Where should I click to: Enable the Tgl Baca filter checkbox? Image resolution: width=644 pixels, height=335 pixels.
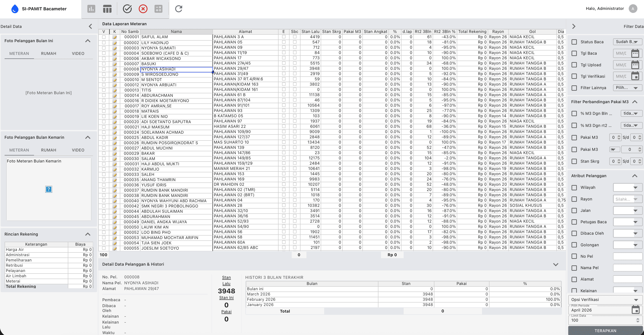click(x=574, y=53)
